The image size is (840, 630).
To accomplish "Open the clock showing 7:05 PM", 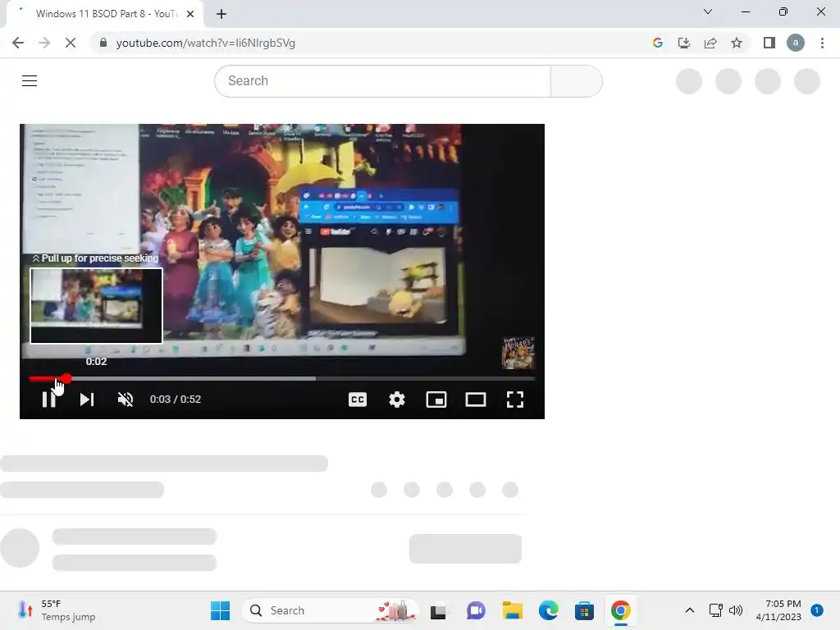I will [779, 610].
